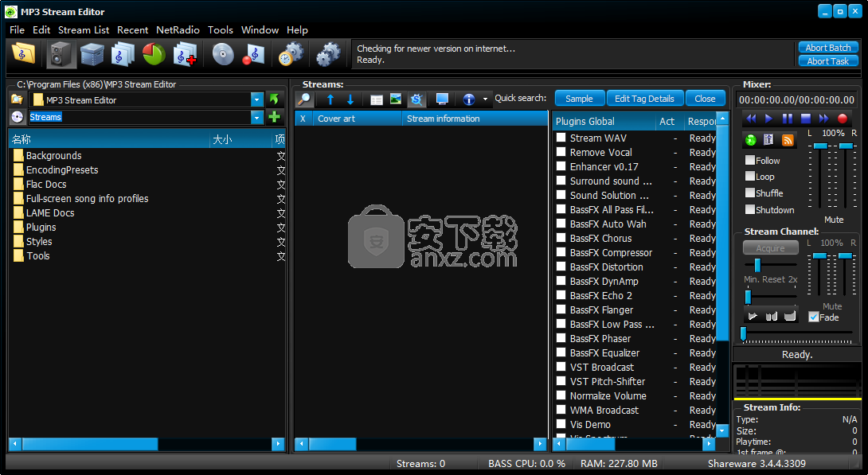
Task: Toggle the magnifier search icon in Streams toolbar
Action: (x=304, y=99)
